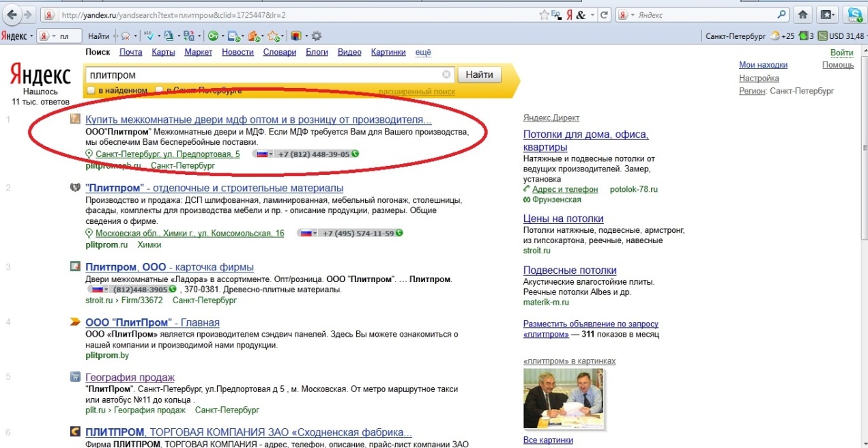Click the red Я icon in address bar
This screenshot has height=448, width=868.
pyautogui.click(x=569, y=14)
